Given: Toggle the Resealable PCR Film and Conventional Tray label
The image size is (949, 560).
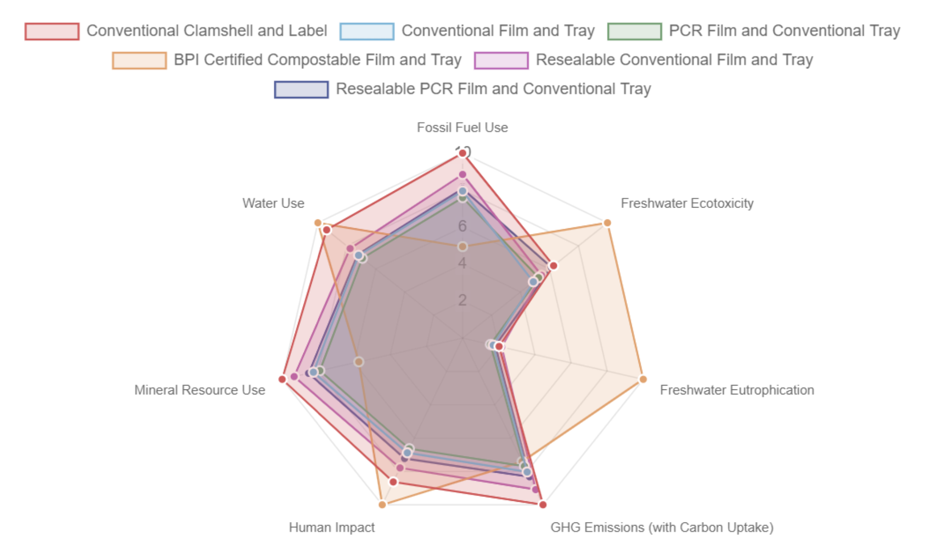Looking at the screenshot, I should point(493,89).
